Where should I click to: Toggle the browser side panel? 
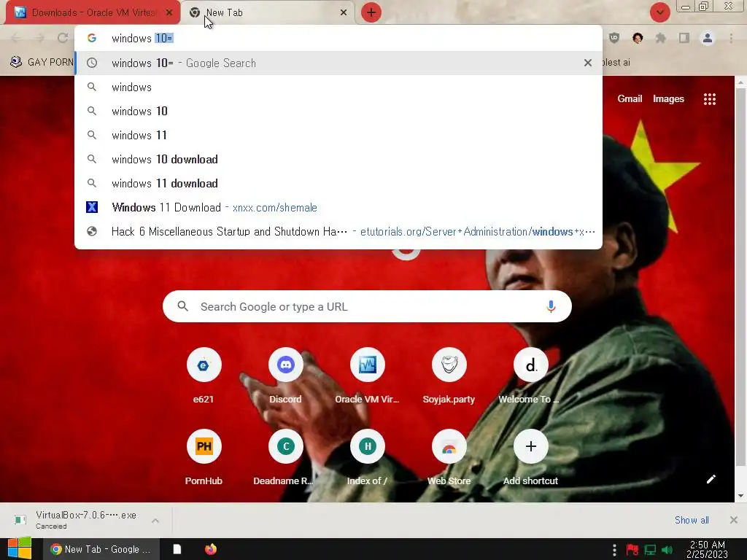coord(684,38)
